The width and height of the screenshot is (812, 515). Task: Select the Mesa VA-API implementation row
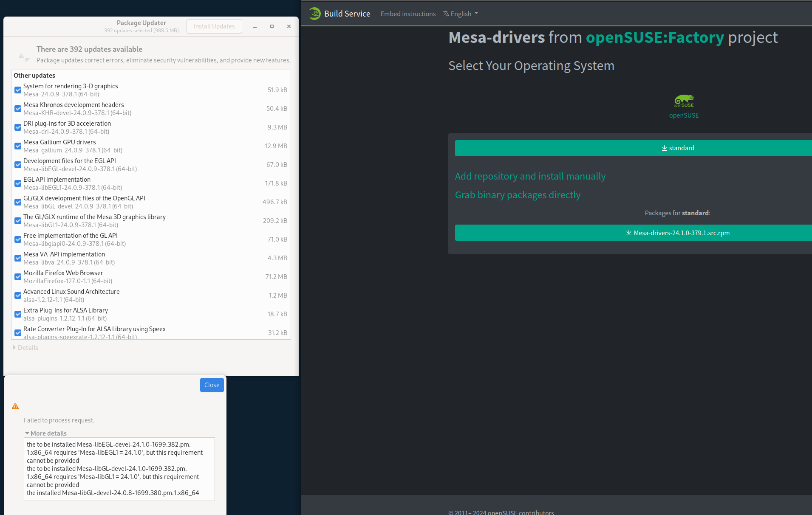pyautogui.click(x=127, y=258)
